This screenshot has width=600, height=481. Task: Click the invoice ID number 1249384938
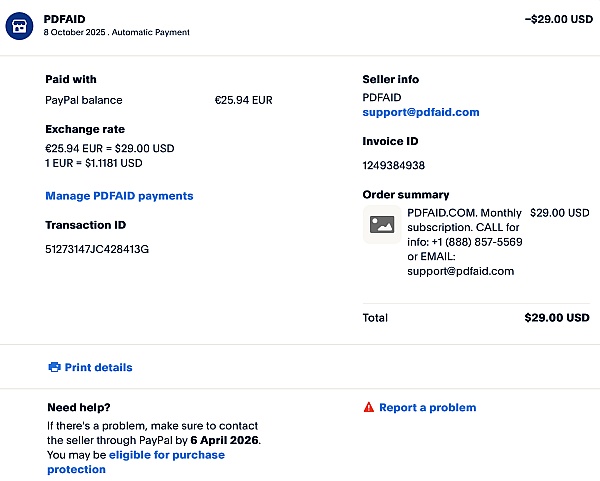393,165
